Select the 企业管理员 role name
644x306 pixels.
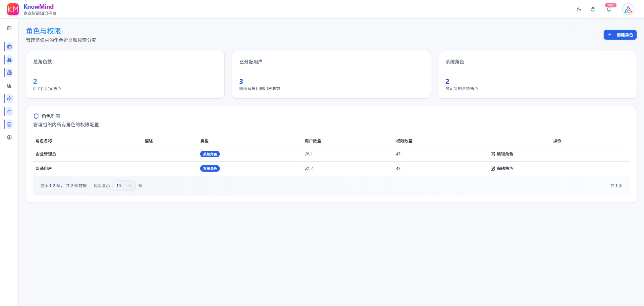[46, 154]
